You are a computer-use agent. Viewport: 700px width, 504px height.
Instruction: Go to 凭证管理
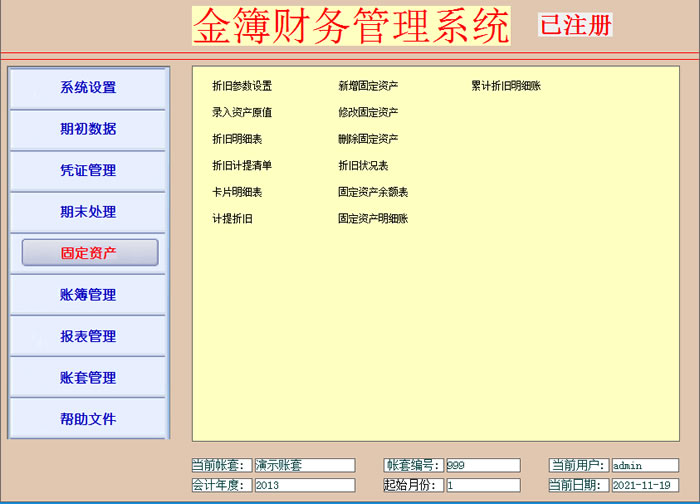(88, 171)
